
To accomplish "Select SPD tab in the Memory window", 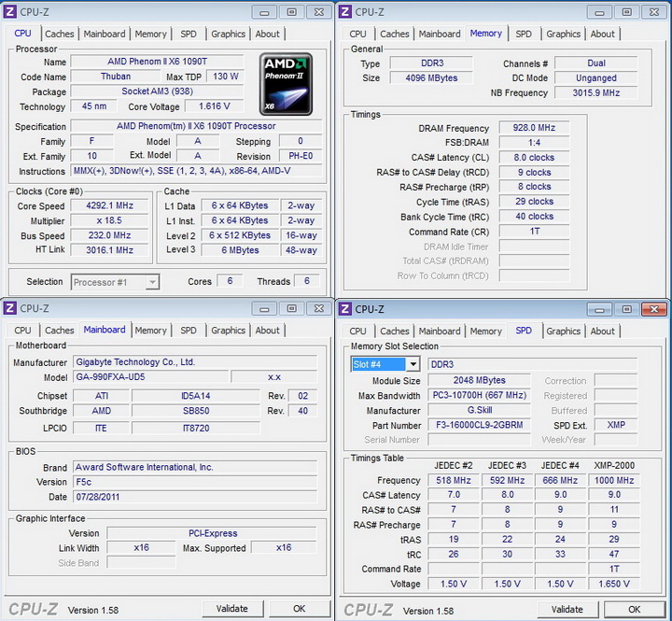I will point(524,34).
